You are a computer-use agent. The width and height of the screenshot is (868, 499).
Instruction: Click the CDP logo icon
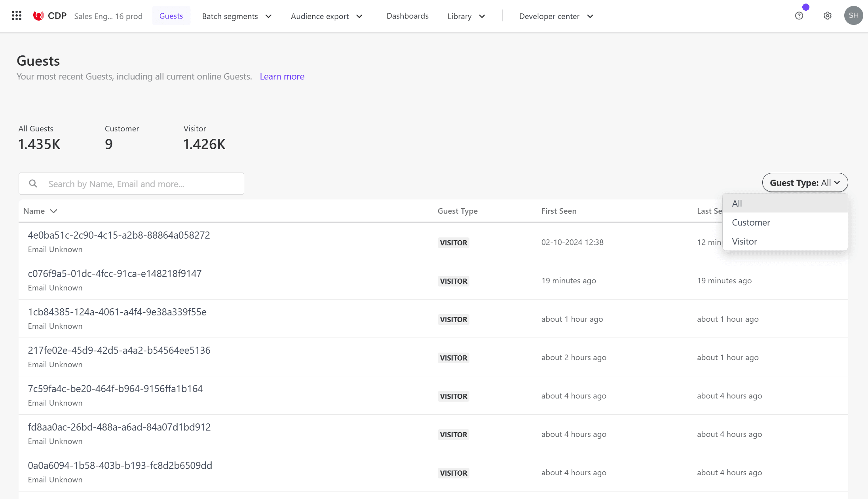tap(38, 16)
